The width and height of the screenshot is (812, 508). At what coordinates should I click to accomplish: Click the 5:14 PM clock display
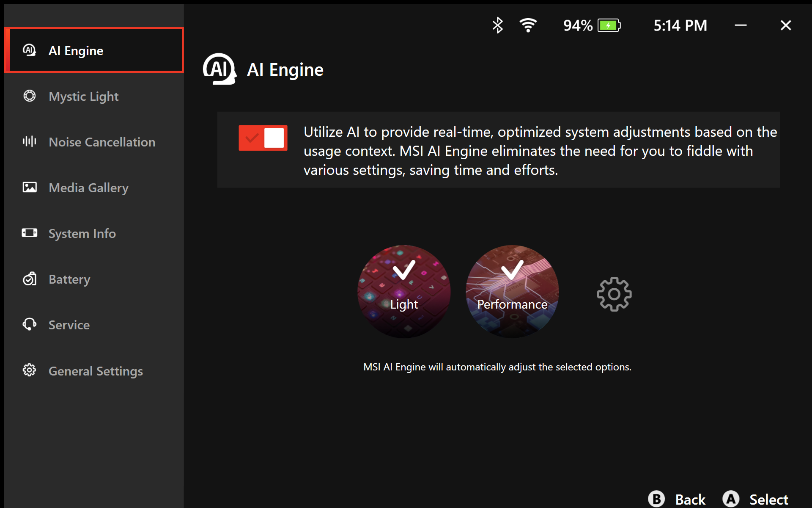[680, 25]
